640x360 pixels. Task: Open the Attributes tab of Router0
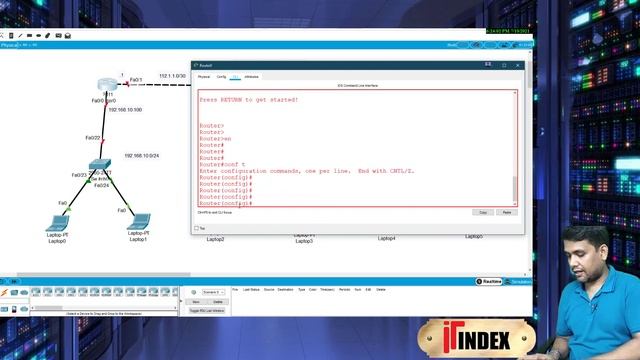click(251, 77)
